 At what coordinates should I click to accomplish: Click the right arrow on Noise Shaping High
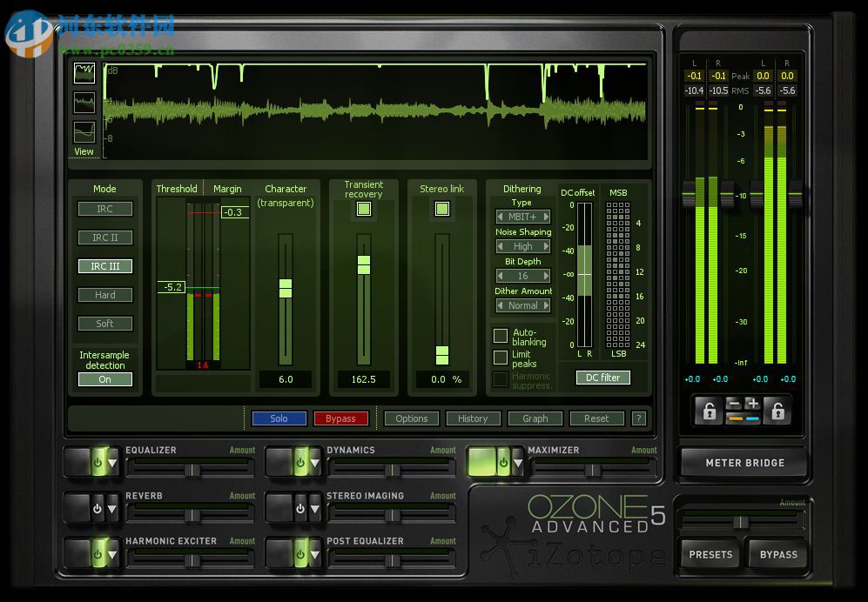pyautogui.click(x=546, y=246)
